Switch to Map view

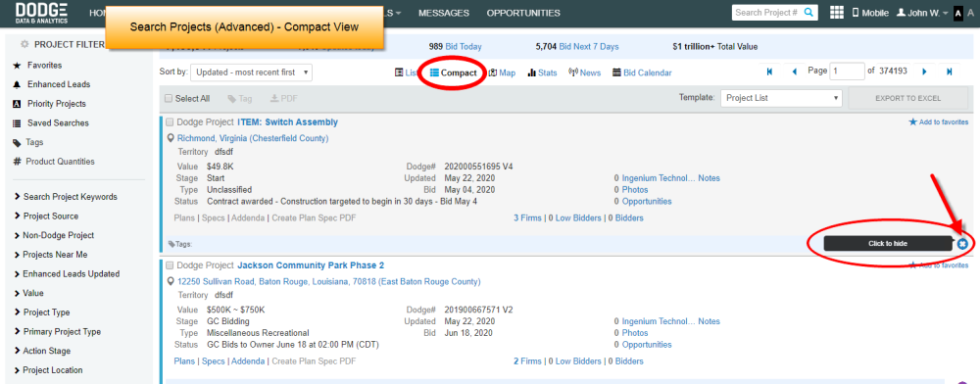pyautogui.click(x=502, y=73)
